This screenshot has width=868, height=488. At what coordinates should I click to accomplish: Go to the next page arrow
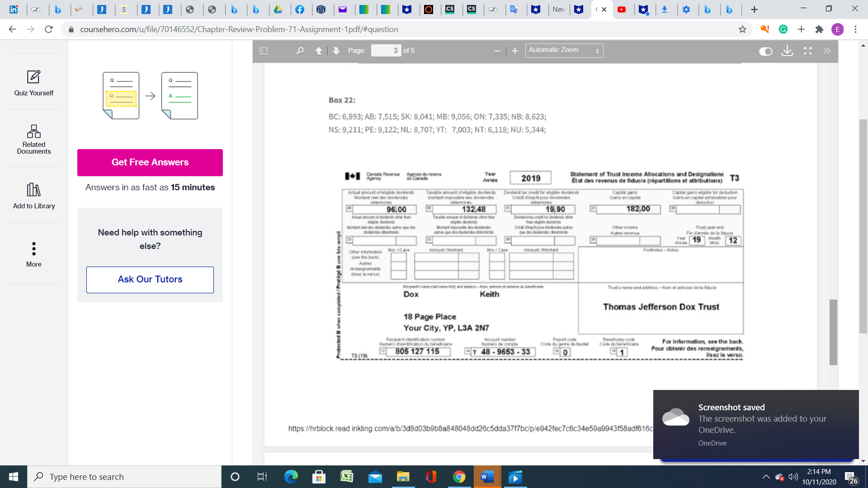coord(336,51)
